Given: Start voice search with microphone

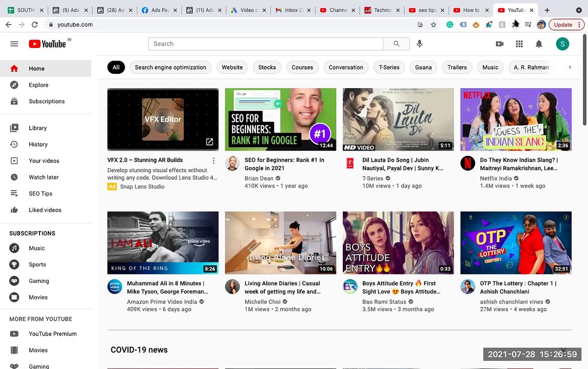Looking at the screenshot, I should 420,44.
